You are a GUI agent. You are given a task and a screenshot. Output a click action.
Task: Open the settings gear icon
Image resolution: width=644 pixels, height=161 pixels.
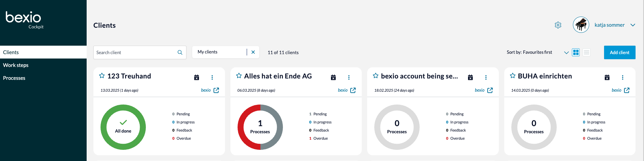click(558, 25)
